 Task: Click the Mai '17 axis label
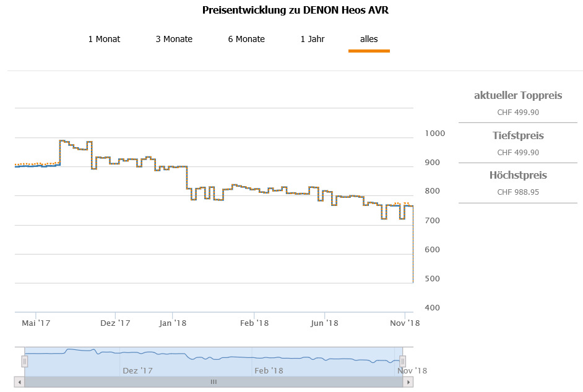click(36, 323)
